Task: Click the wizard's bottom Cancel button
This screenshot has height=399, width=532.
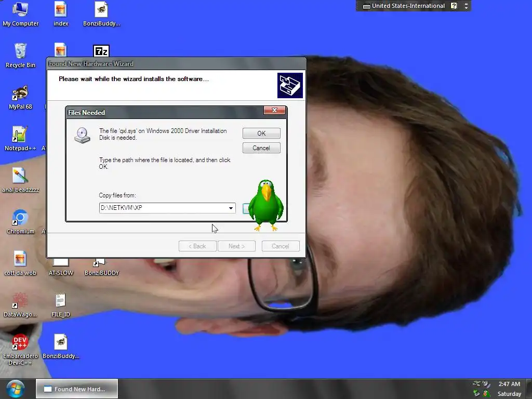Action: (281, 246)
